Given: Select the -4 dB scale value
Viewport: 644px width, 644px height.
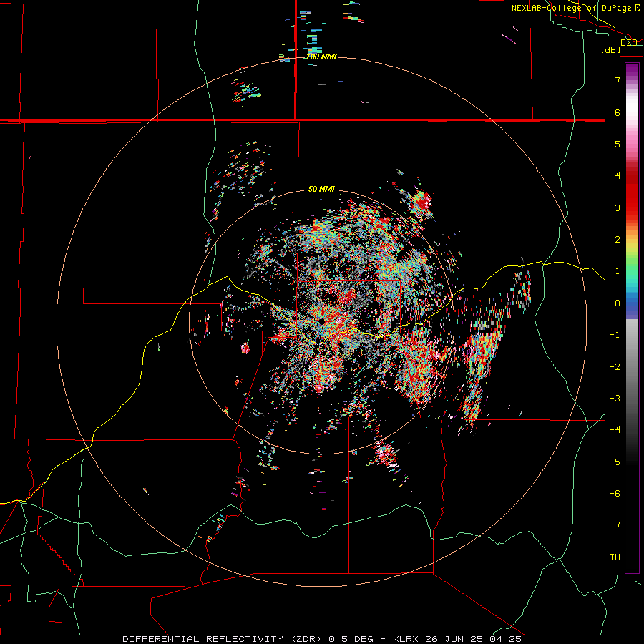Looking at the screenshot, I should [615, 429].
